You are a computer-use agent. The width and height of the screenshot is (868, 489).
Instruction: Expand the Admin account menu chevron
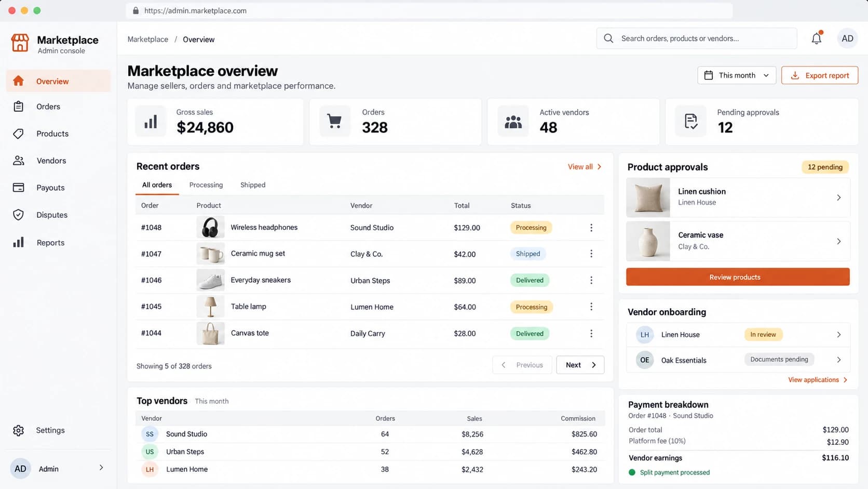click(x=101, y=468)
